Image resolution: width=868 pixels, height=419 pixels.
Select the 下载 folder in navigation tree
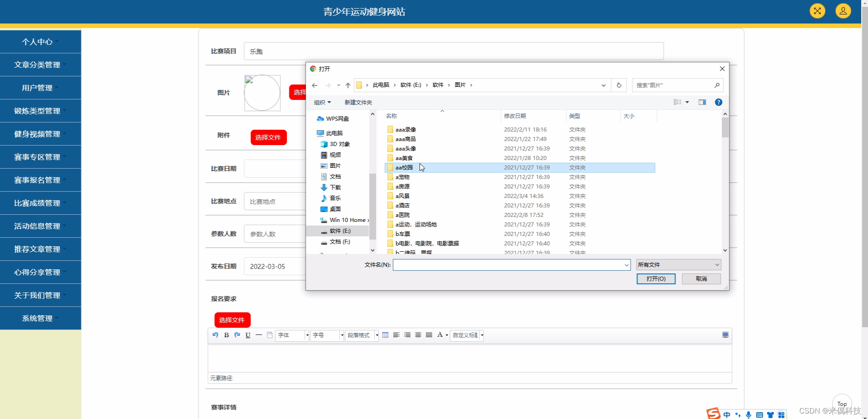pos(331,188)
